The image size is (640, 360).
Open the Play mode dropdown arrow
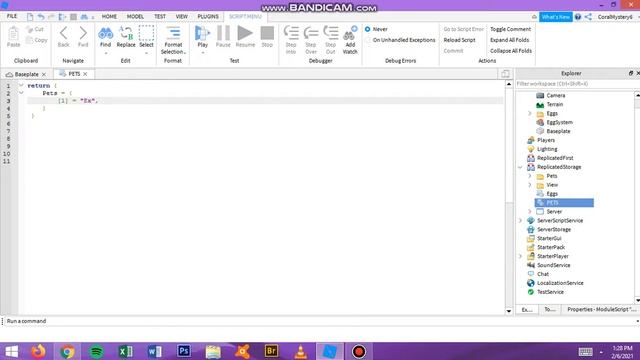[202, 53]
